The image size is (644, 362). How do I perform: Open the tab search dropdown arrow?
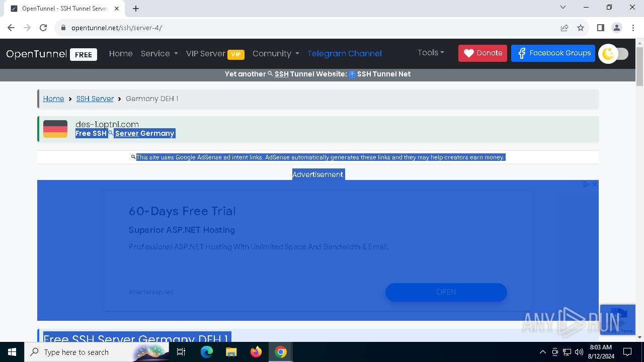click(563, 7)
